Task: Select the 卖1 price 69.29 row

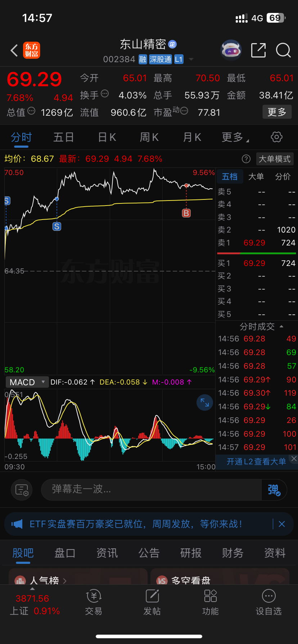Action: click(x=256, y=243)
